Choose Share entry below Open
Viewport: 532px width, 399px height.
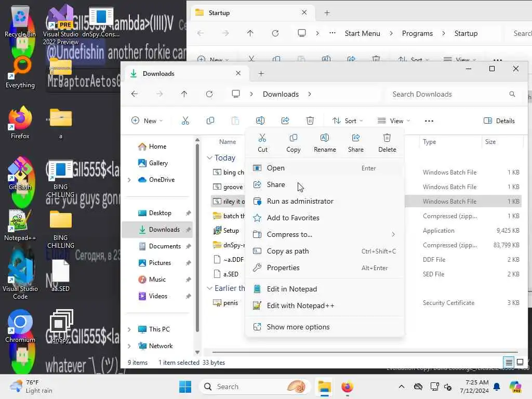pyautogui.click(x=325, y=184)
